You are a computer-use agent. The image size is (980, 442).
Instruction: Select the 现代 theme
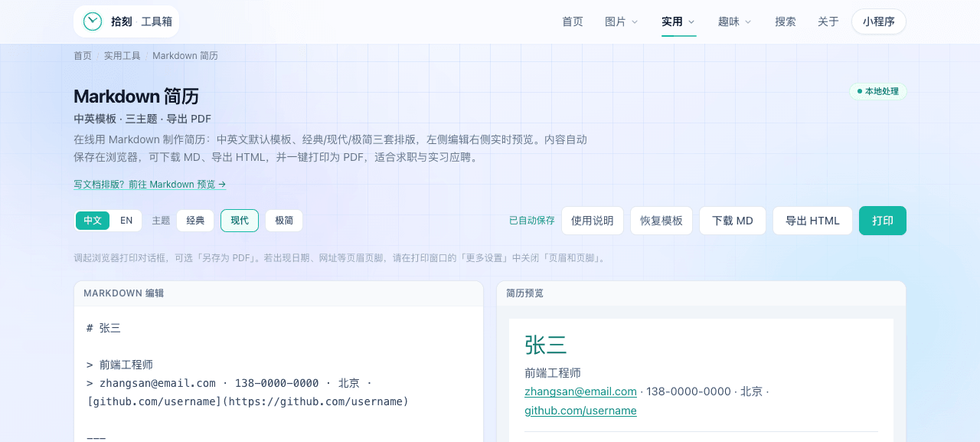coord(240,221)
